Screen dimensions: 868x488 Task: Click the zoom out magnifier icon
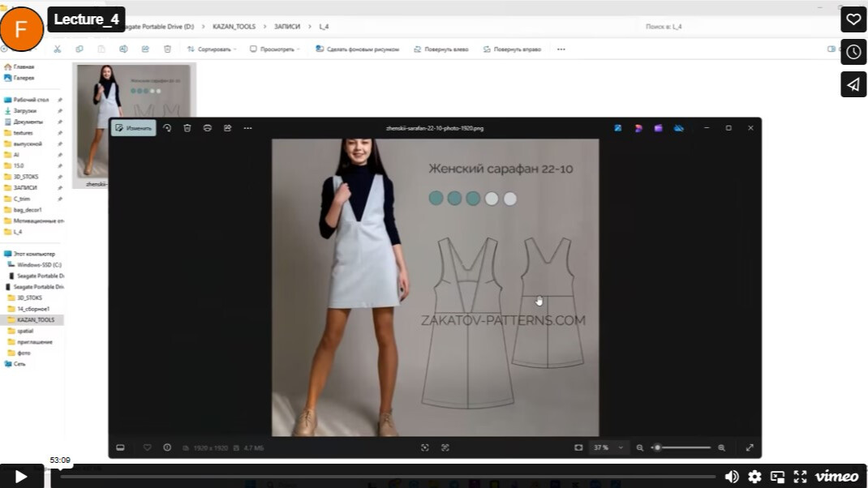pos(640,447)
